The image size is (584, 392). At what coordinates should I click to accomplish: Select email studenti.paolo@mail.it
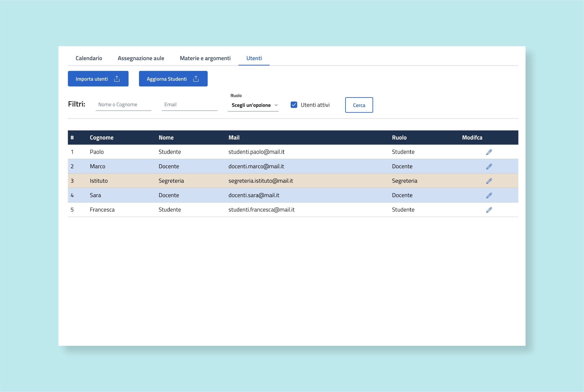[256, 152]
